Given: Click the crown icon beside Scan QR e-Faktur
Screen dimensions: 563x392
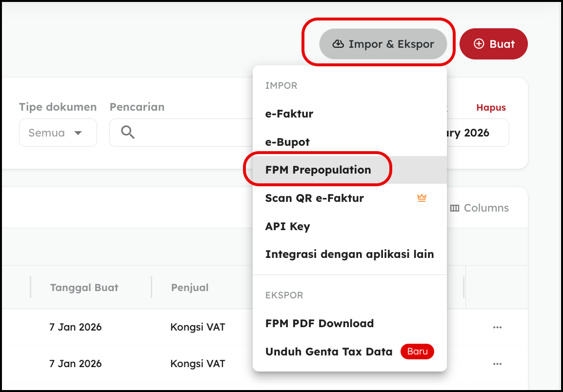Looking at the screenshot, I should pos(422,198).
